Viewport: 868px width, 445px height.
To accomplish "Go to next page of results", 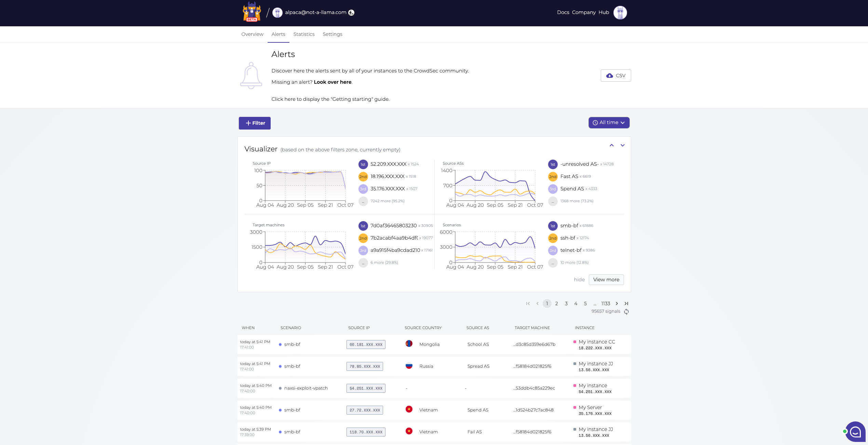I will click(x=617, y=304).
